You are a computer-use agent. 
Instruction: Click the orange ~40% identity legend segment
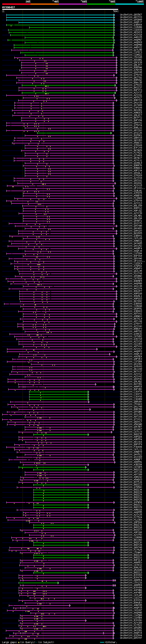pos(45,4)
